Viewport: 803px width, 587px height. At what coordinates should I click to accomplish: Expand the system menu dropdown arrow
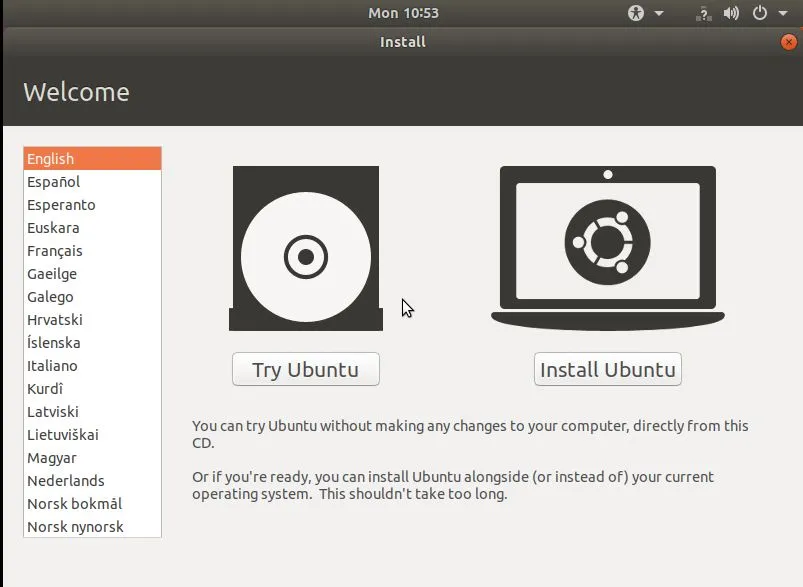[782, 13]
